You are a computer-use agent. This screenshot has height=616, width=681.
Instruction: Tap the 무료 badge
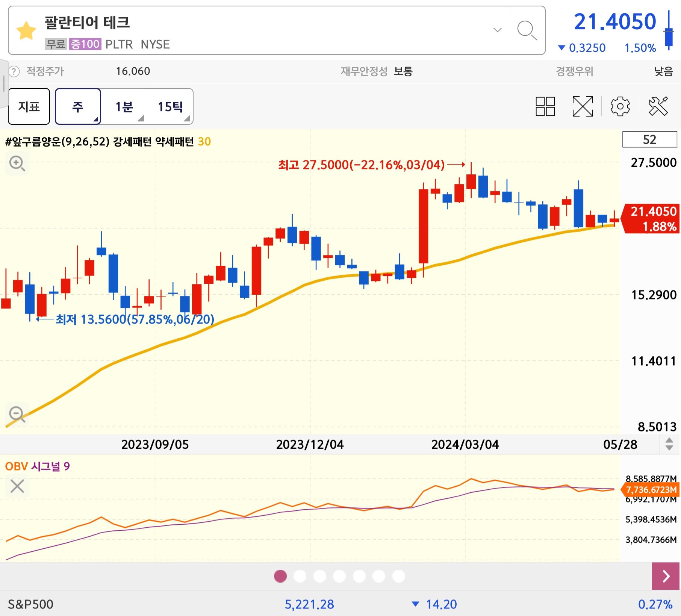click(x=56, y=44)
